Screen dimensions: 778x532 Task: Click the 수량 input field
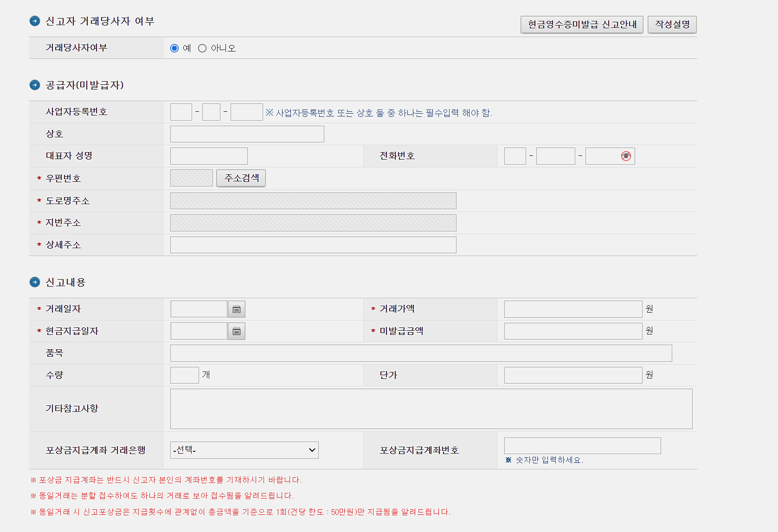click(x=185, y=375)
